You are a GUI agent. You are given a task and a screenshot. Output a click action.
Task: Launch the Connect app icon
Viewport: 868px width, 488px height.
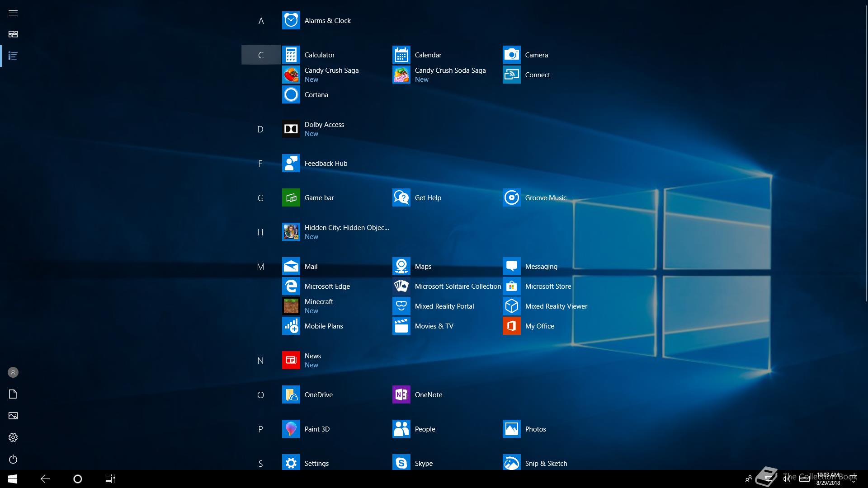tap(511, 75)
